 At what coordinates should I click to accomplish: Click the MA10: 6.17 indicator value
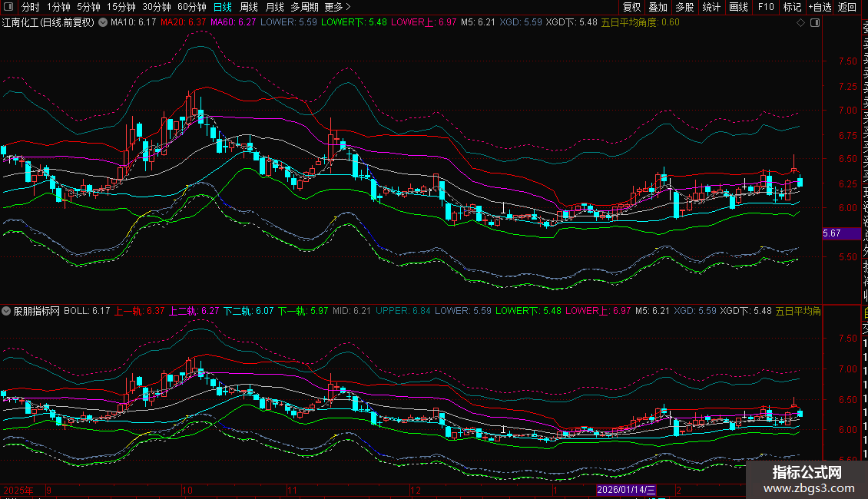(x=134, y=23)
